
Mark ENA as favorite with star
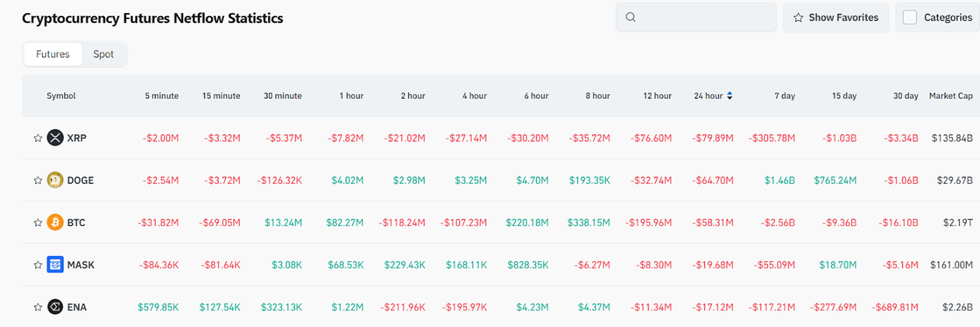point(38,306)
